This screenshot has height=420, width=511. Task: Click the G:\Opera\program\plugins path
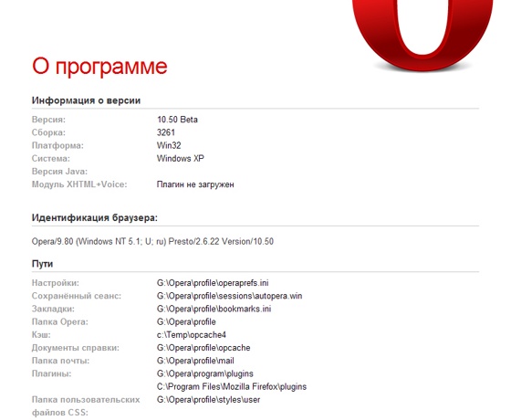coord(205,373)
